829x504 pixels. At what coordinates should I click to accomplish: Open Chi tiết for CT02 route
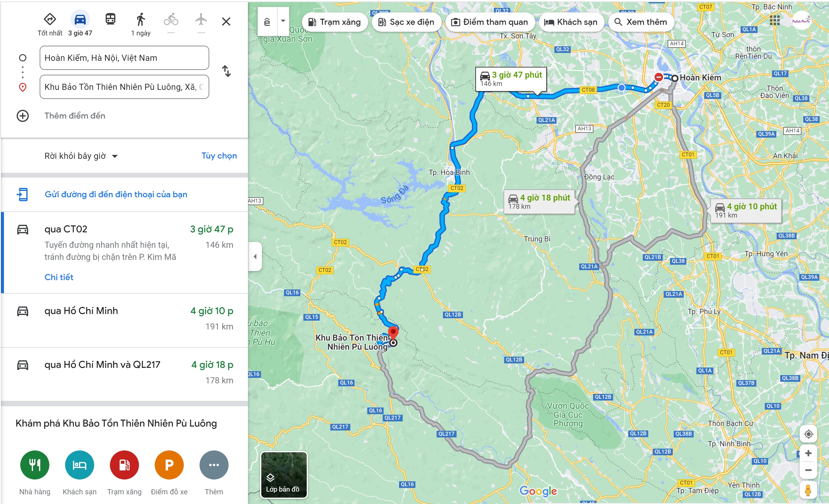point(59,277)
